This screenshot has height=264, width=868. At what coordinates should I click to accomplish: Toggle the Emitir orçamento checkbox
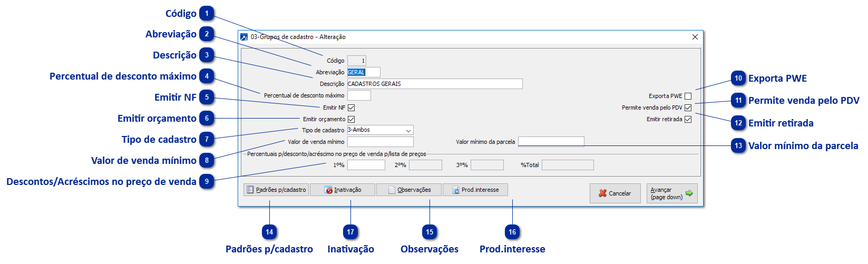[351, 119]
